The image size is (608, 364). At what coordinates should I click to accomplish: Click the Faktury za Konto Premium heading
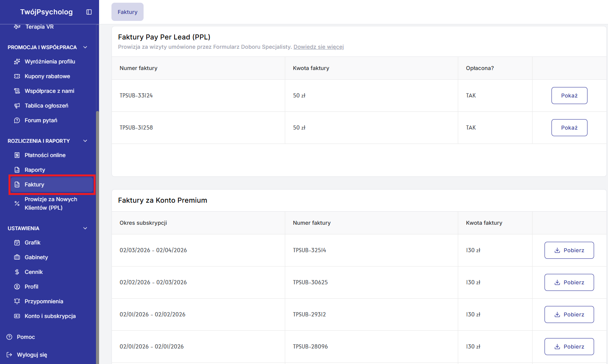pyautogui.click(x=163, y=200)
